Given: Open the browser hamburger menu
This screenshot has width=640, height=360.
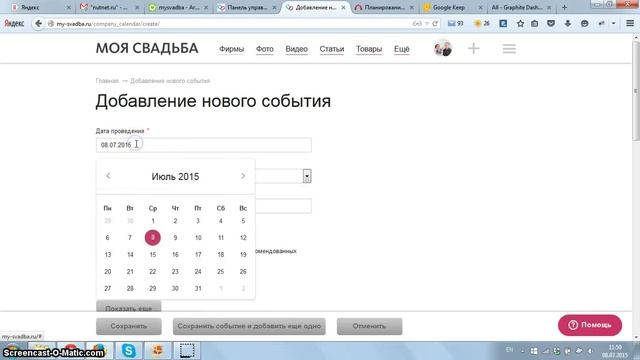Looking at the screenshot, I should 630,24.
